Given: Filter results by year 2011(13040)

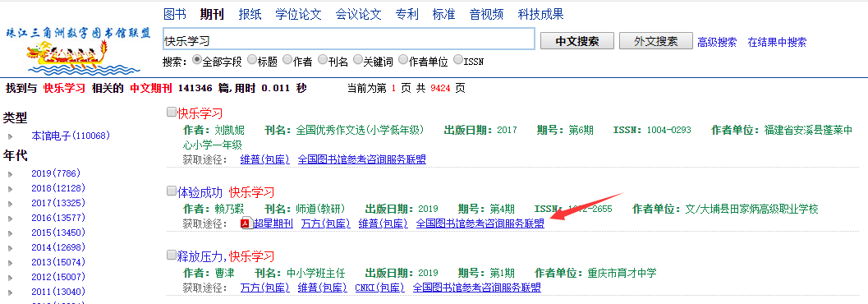Looking at the screenshot, I should pyautogui.click(x=58, y=292).
